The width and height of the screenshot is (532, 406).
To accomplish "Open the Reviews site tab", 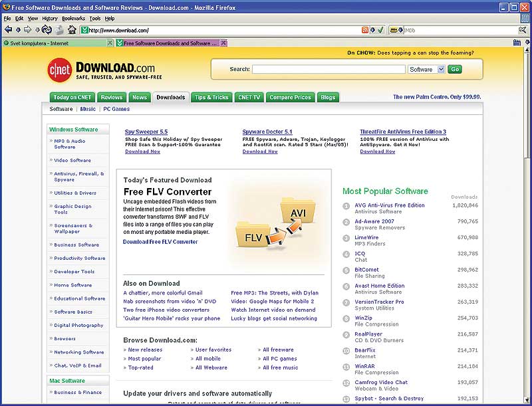I will (x=112, y=97).
